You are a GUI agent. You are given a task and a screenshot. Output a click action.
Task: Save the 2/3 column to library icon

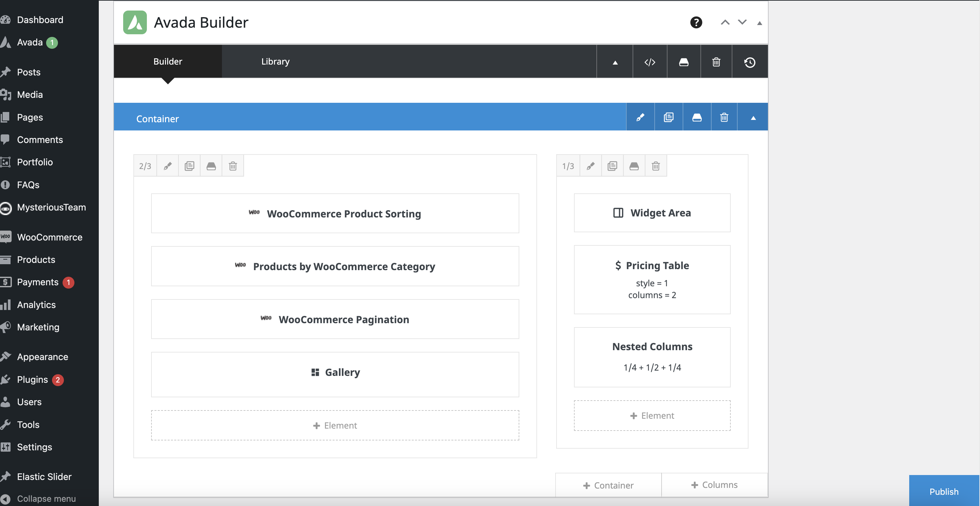[211, 166]
